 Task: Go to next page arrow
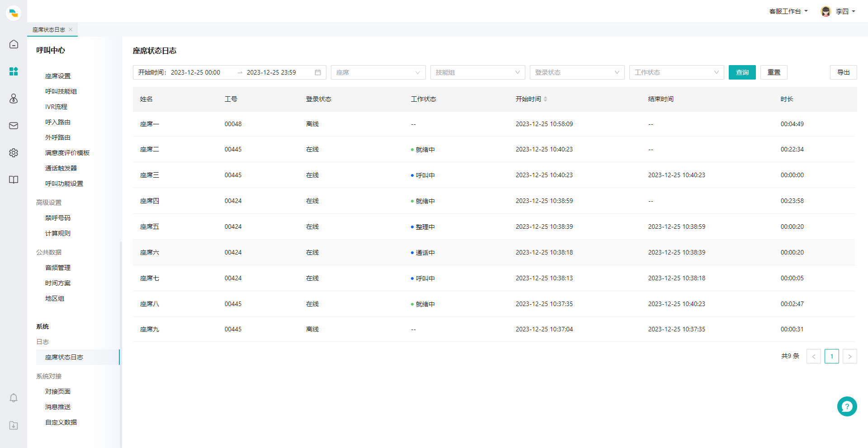(849, 356)
